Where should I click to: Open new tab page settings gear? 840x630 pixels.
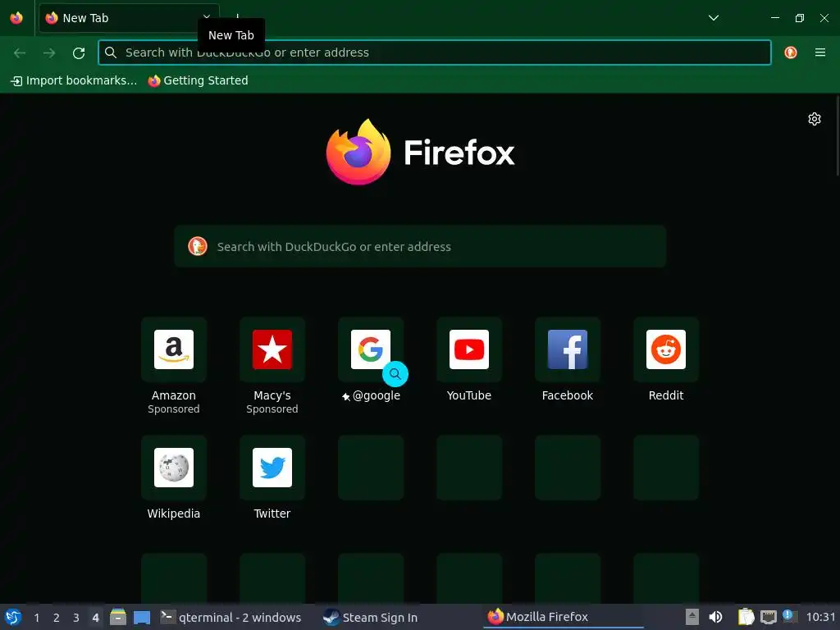click(815, 119)
